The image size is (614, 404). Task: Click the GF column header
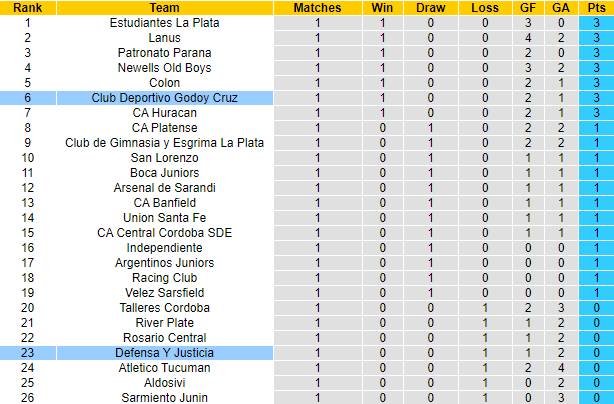click(x=527, y=8)
